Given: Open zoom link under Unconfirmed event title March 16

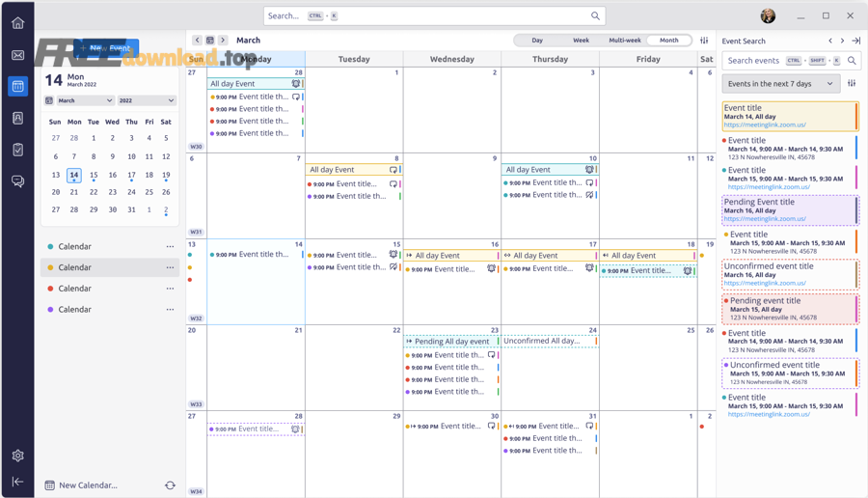Looking at the screenshot, I should (765, 283).
